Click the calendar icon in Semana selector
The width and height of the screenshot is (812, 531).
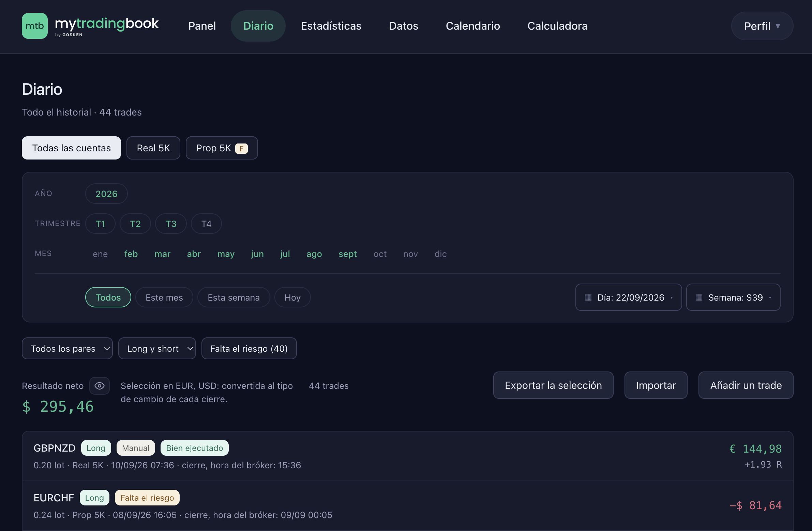point(699,298)
